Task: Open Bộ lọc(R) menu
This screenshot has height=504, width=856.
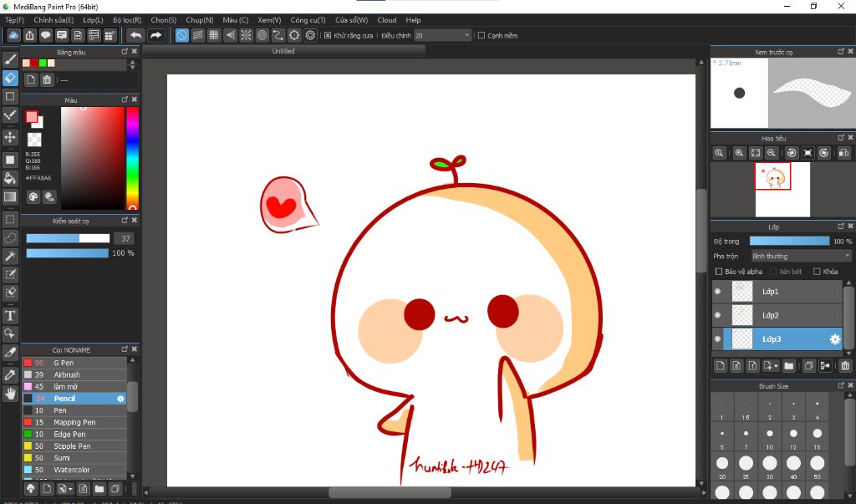Action: click(127, 20)
